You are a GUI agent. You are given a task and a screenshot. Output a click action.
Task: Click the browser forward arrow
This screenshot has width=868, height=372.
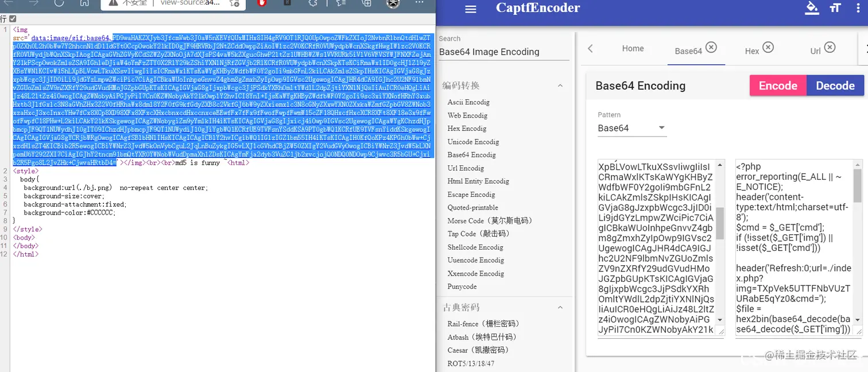33,3
